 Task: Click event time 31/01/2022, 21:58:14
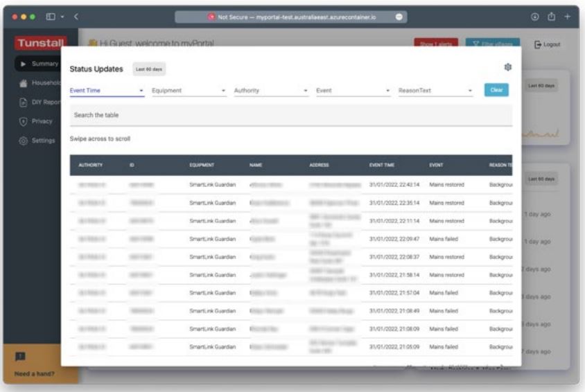pos(394,275)
